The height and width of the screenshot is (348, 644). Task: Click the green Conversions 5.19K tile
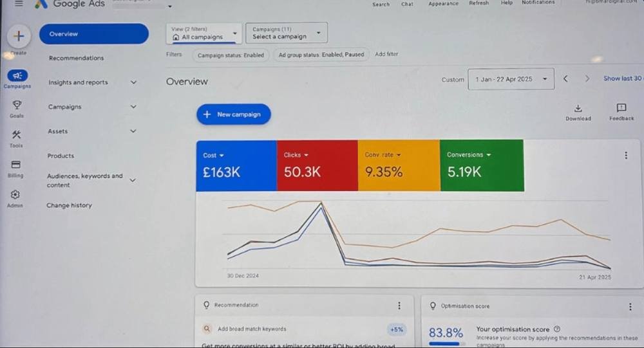pyautogui.click(x=482, y=165)
